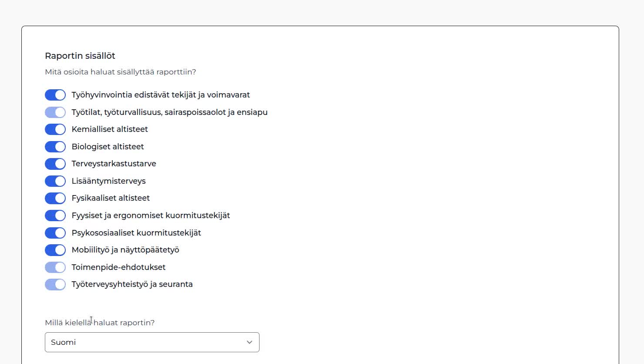Click the Toimenpide-ehdotukset label text
The height and width of the screenshot is (364, 644).
coord(118,267)
